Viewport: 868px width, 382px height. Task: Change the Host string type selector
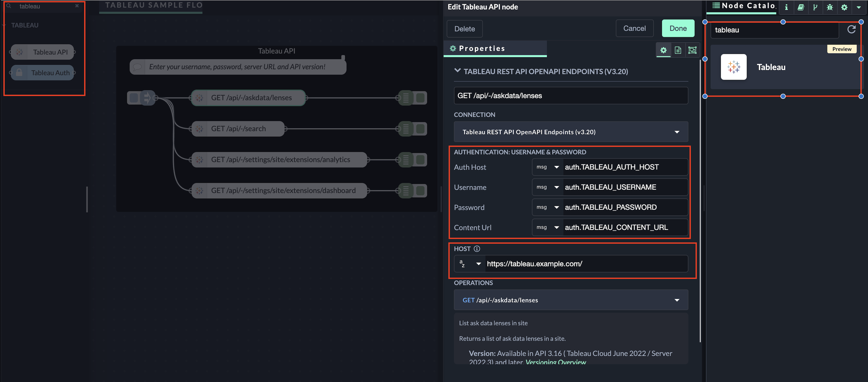(470, 264)
